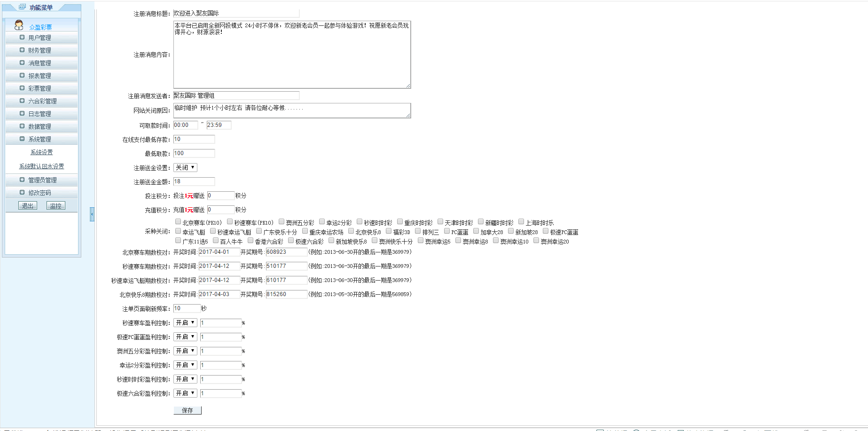
Task: Click the 在线支付最低存款 input field
Action: tap(194, 139)
